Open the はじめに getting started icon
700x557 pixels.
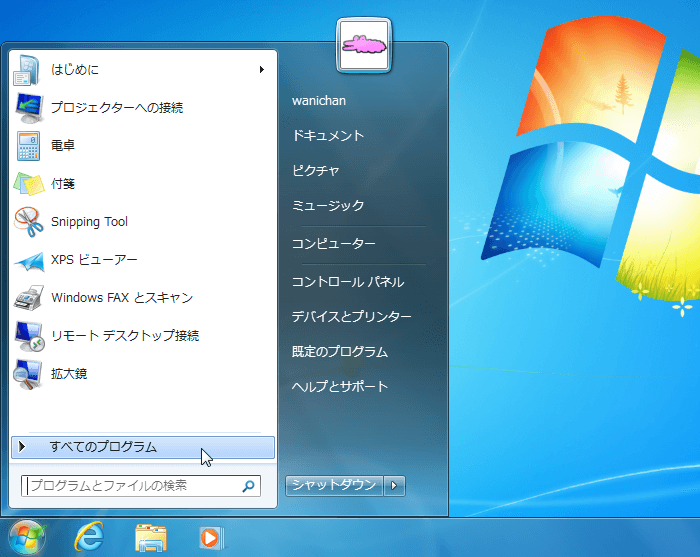click(x=28, y=70)
